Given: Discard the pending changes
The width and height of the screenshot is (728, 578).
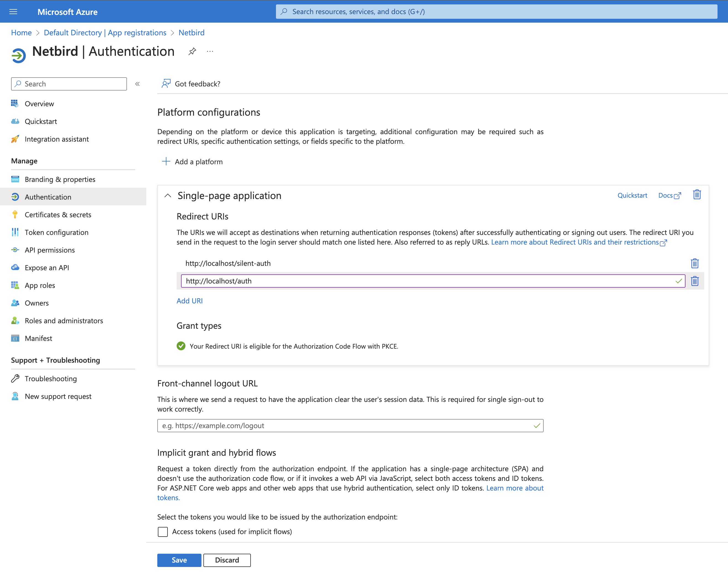Looking at the screenshot, I should [x=227, y=560].
